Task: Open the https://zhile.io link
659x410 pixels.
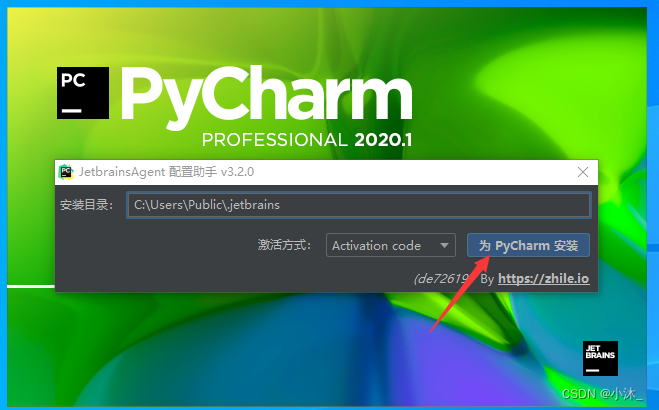Action: click(543, 279)
